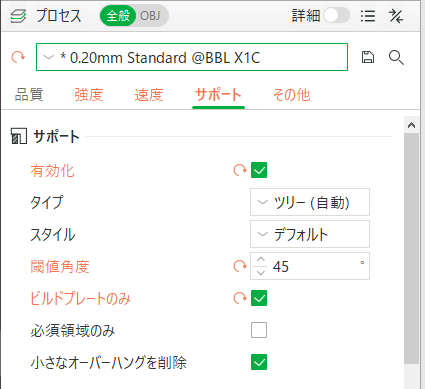
Task: Open the search settings magnifier icon
Action: pyautogui.click(x=396, y=57)
